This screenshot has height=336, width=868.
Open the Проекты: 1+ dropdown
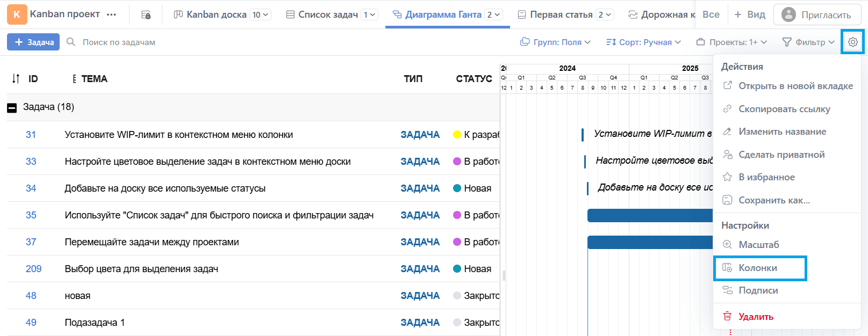(x=731, y=42)
